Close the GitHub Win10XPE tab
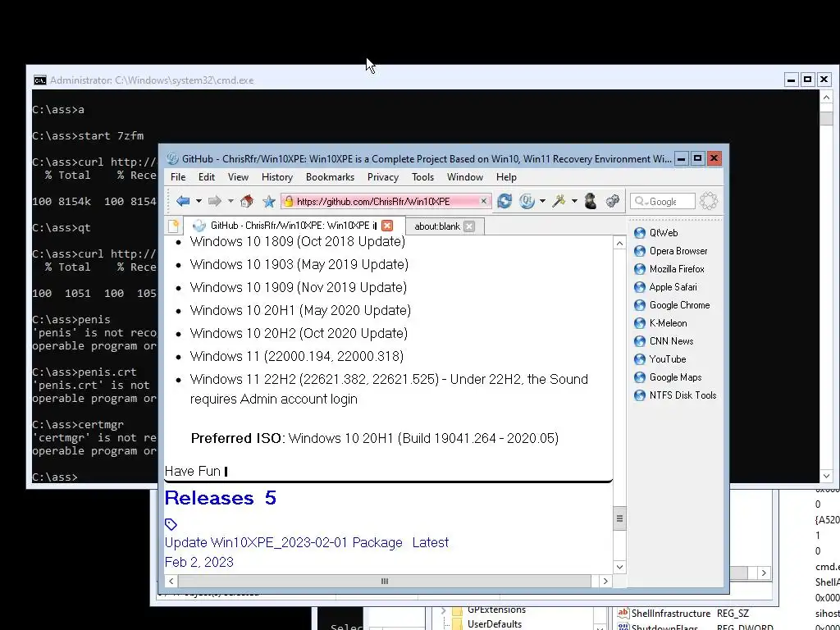This screenshot has width=840, height=630. 387,226
